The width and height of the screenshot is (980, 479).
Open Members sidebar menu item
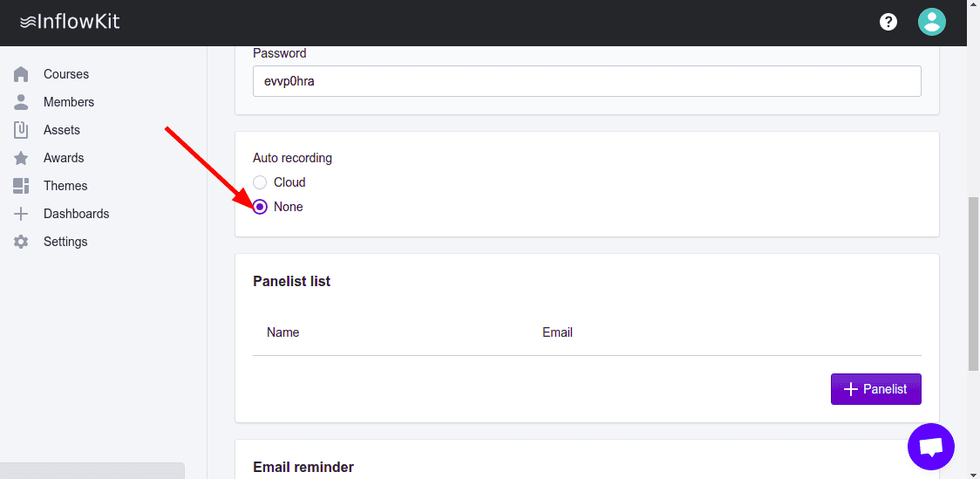click(69, 102)
